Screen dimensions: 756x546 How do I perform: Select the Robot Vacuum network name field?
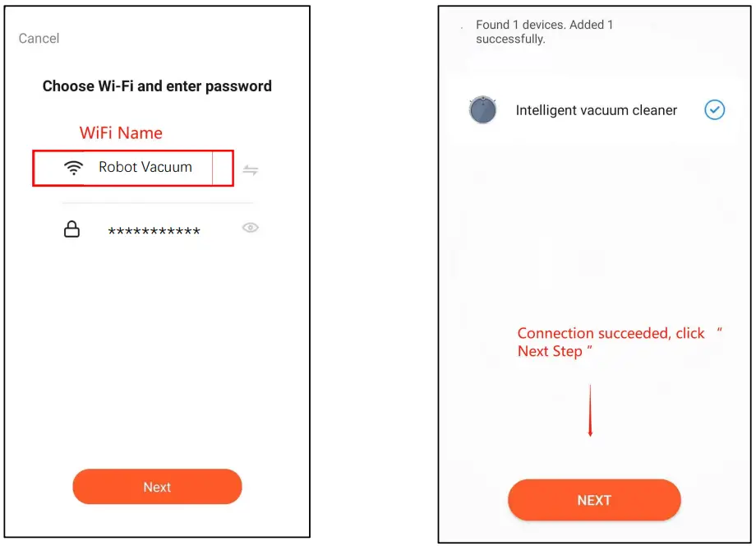(145, 167)
